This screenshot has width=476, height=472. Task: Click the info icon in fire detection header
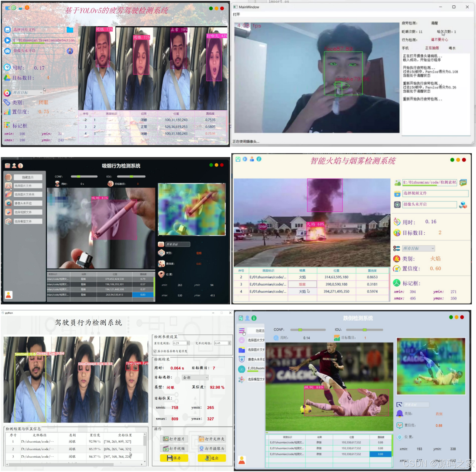(x=259, y=159)
